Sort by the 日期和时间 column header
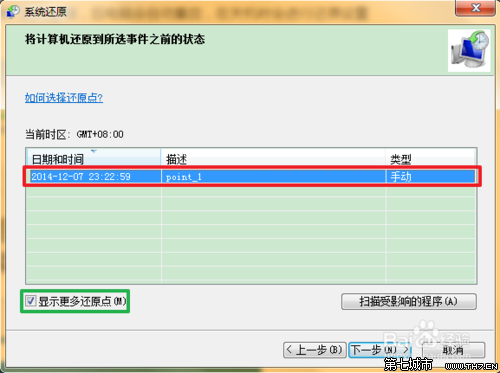Image resolution: width=500 pixels, height=373 pixels. pyautogui.click(x=93, y=159)
